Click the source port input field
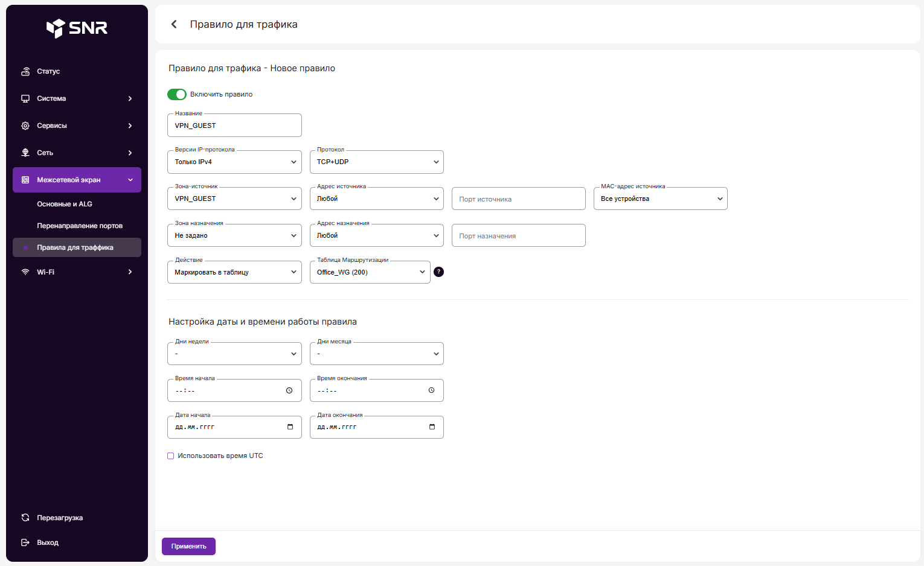This screenshot has height=566, width=924. [518, 199]
